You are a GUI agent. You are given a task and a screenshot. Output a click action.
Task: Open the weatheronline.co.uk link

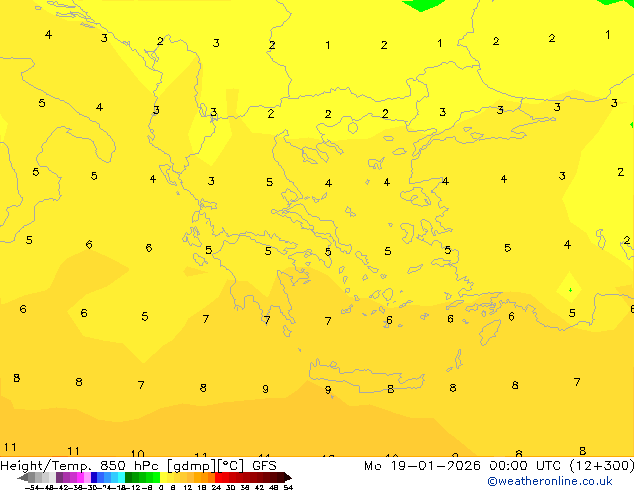[x=549, y=481]
